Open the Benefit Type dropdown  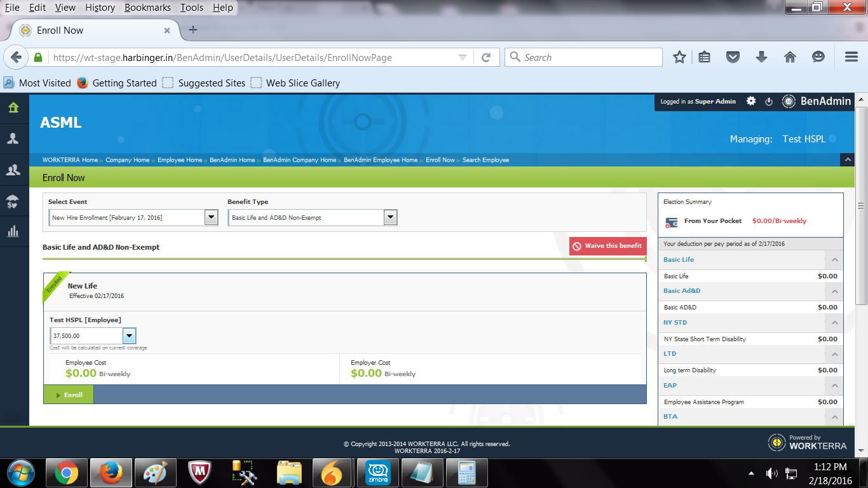pos(390,218)
